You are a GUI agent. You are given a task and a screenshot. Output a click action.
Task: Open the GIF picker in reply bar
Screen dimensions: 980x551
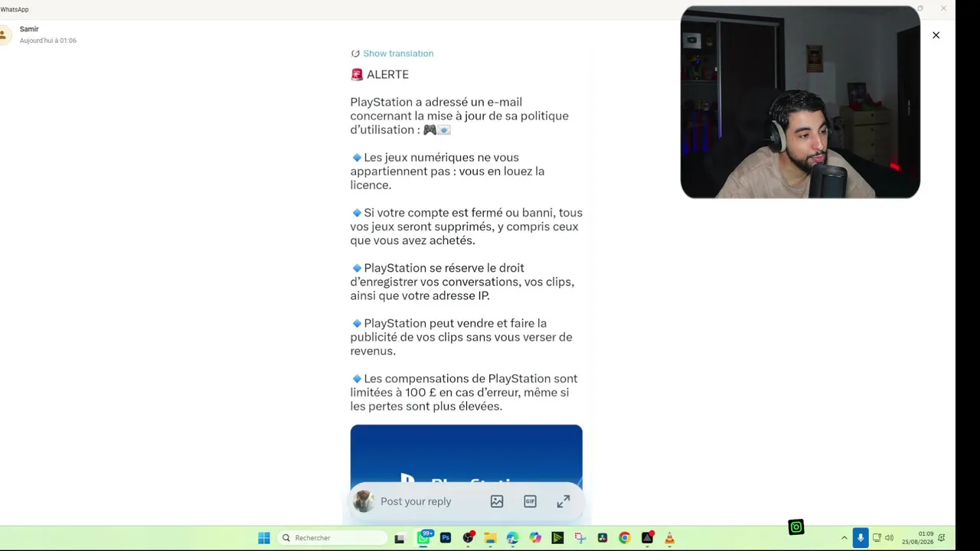coord(530,501)
